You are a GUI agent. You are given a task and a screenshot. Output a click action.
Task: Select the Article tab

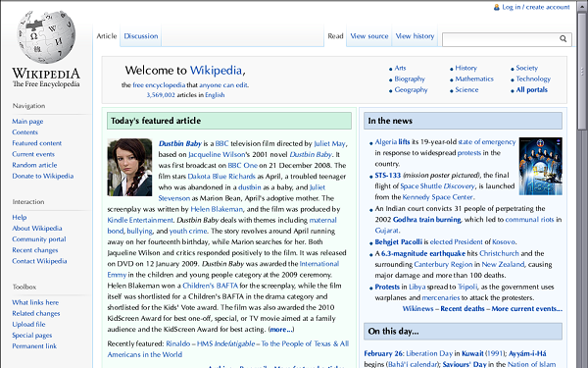(x=107, y=36)
